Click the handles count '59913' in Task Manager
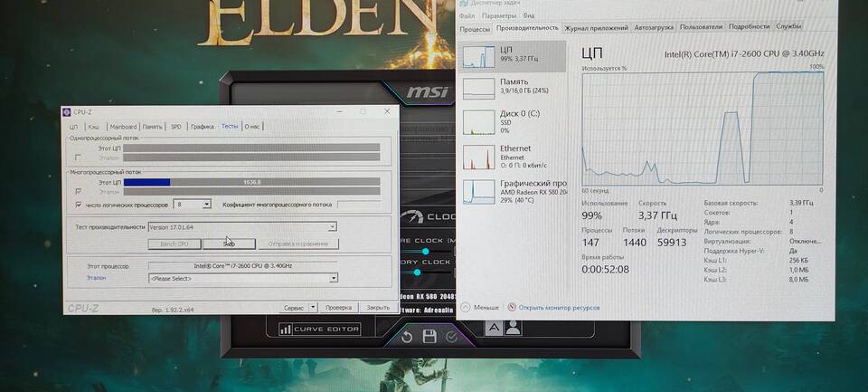The image size is (868, 392). coord(672,243)
